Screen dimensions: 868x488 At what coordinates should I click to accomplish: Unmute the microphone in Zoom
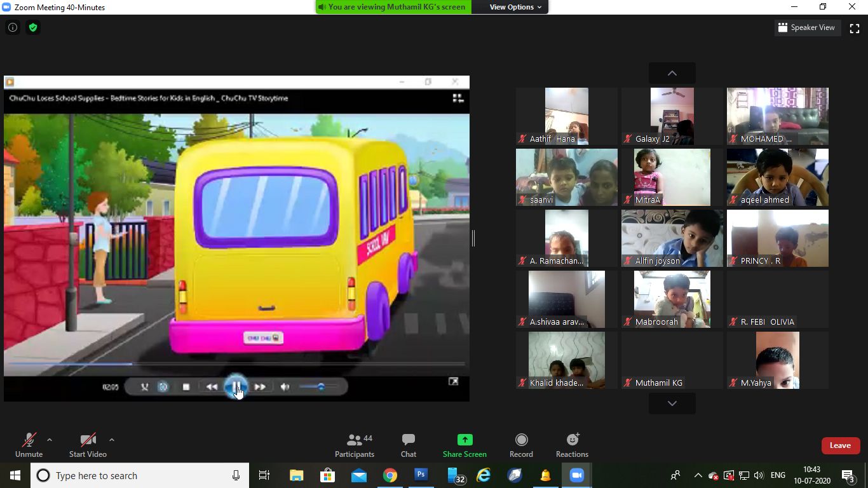click(x=29, y=445)
